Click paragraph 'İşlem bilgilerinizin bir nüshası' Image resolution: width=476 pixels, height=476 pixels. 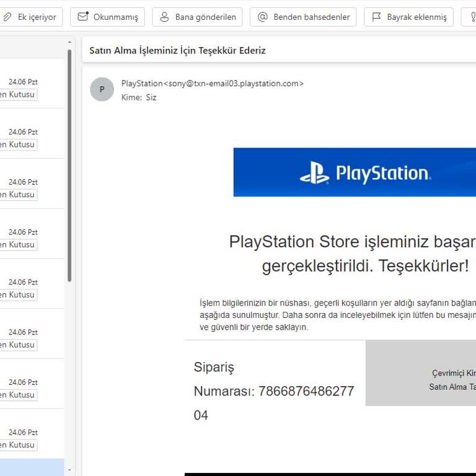[x=254, y=303]
